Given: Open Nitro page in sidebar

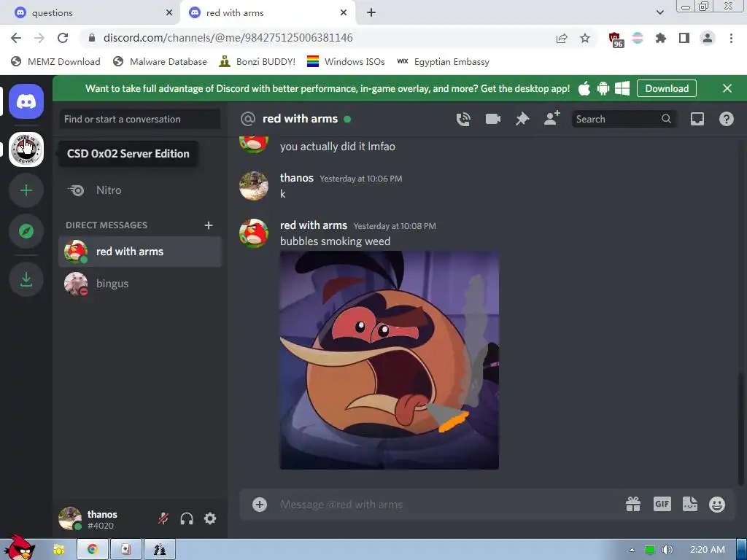Looking at the screenshot, I should coord(140,190).
